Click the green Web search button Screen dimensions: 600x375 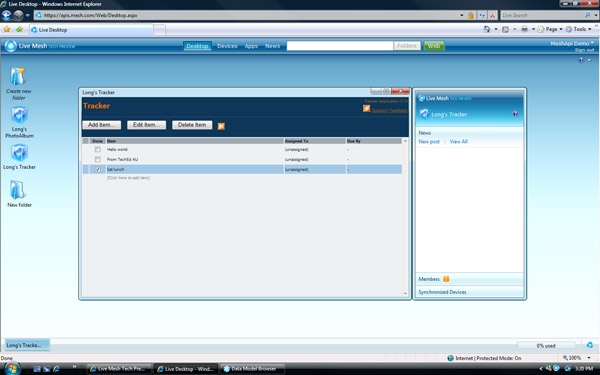point(434,46)
